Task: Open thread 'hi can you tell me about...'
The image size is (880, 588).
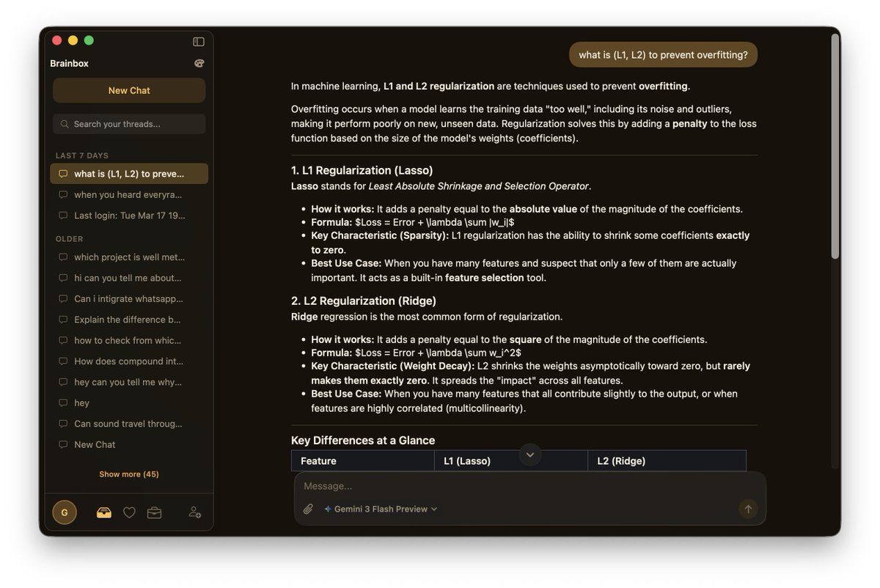Action: coord(129,278)
